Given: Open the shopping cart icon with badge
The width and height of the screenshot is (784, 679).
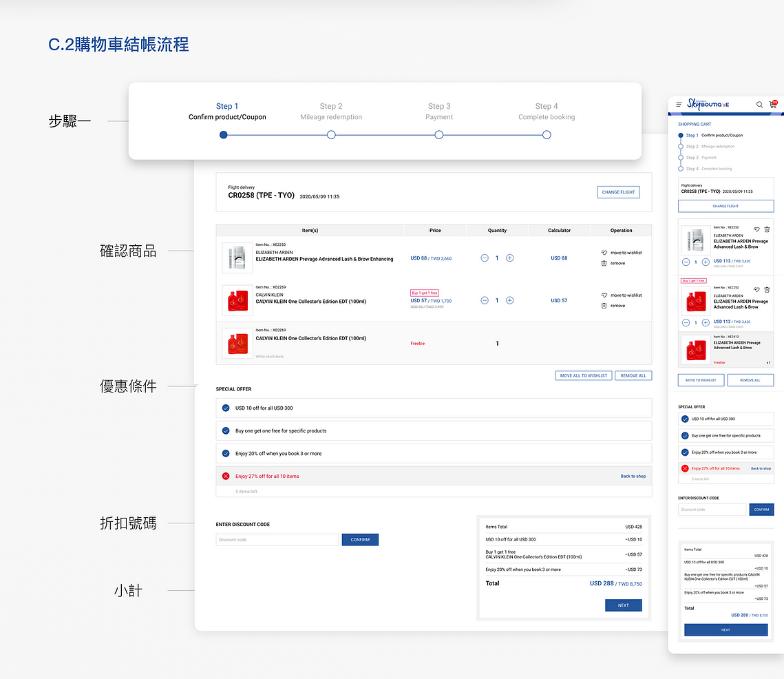Looking at the screenshot, I should point(773,104).
